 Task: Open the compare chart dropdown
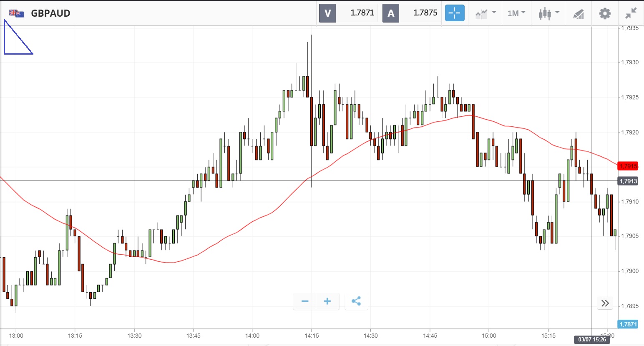(x=486, y=13)
